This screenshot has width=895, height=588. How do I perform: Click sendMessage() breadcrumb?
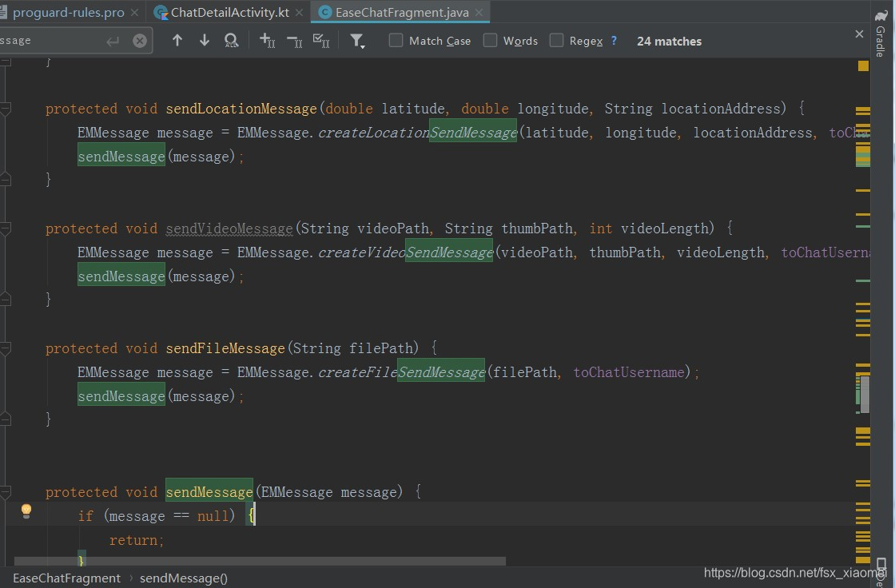tap(183, 578)
